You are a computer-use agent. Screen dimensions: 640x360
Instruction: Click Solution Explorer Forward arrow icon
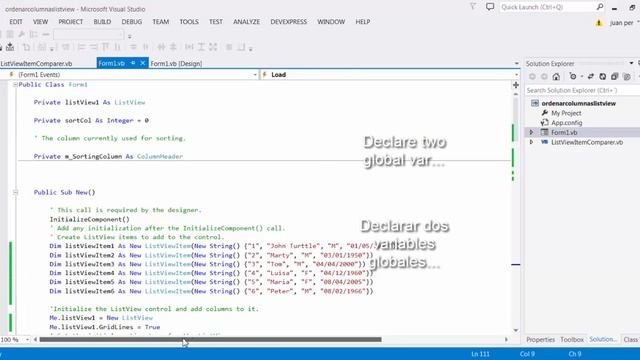pos(544,77)
